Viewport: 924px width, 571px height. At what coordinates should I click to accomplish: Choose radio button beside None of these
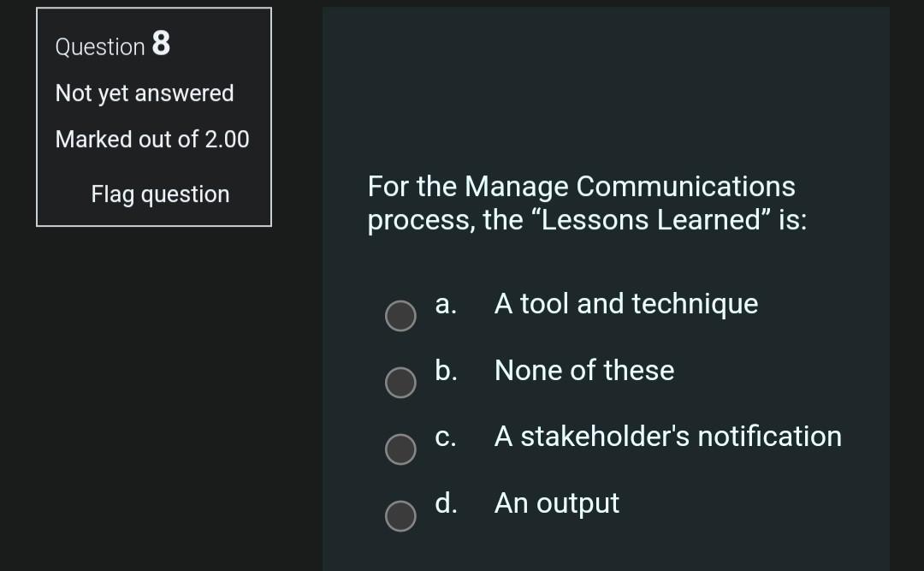400,383
